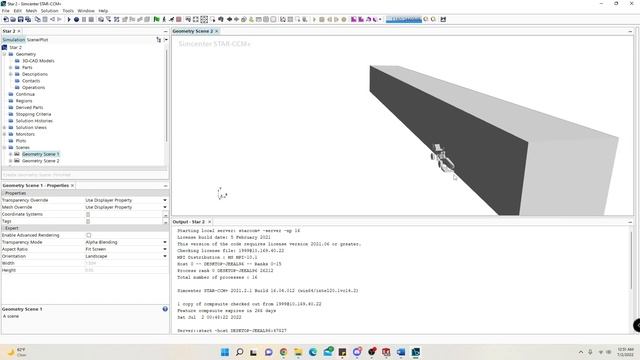
Task: Expand Geometry Scene 2 node
Action: [x=11, y=161]
